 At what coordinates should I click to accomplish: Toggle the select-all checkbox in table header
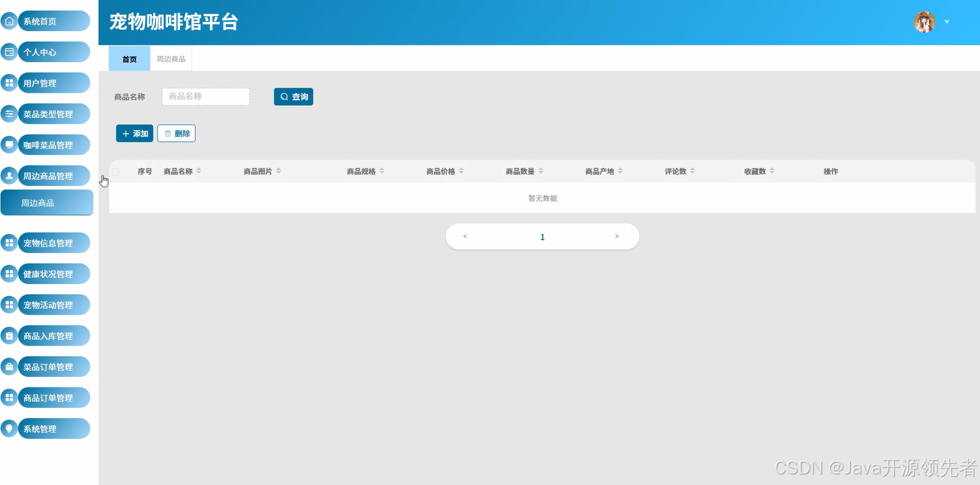[x=116, y=172]
